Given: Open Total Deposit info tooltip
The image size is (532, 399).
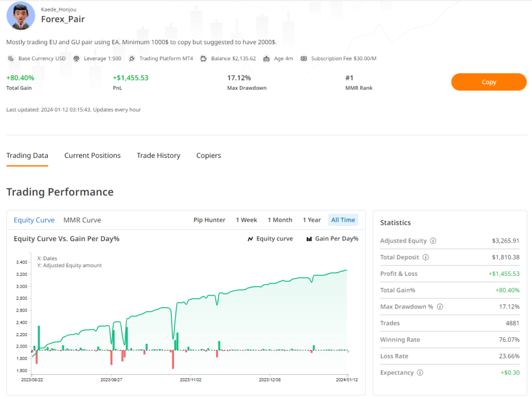Looking at the screenshot, I should click(425, 257).
